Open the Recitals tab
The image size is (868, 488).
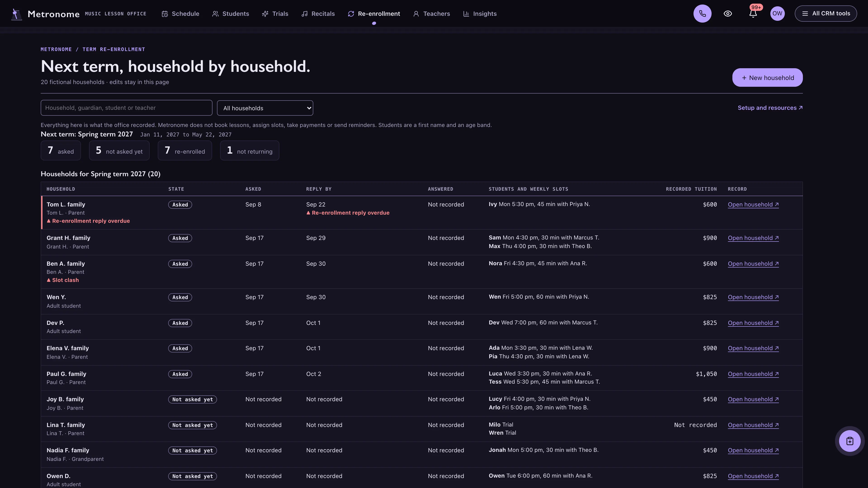pos(318,14)
